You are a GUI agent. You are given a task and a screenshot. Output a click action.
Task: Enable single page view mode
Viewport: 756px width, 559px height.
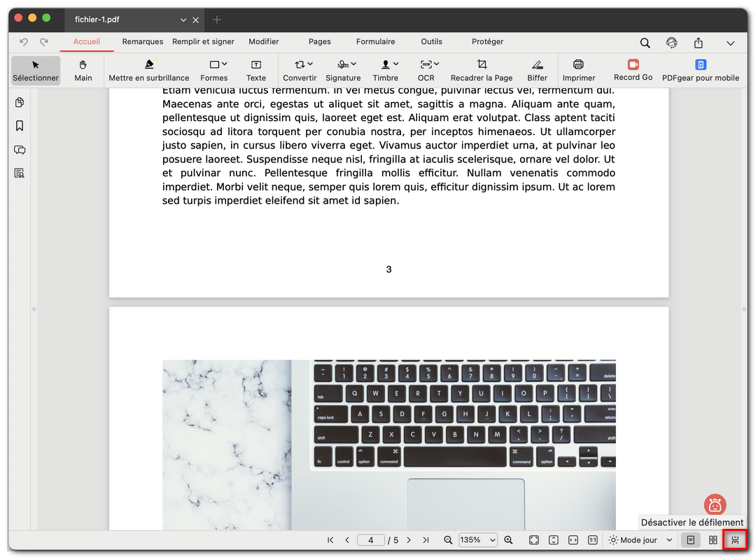(x=690, y=540)
